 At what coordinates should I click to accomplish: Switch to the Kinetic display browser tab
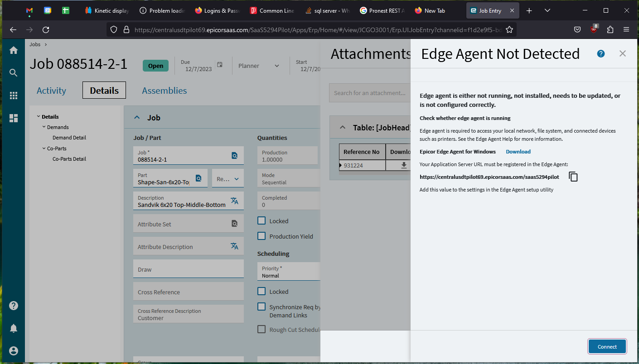pos(107,10)
